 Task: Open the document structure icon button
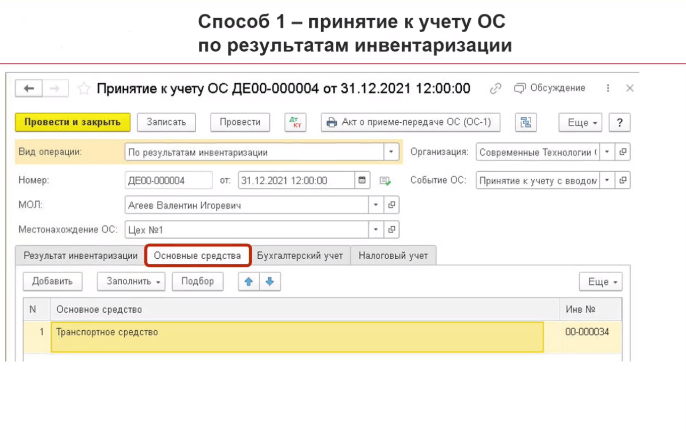click(525, 122)
